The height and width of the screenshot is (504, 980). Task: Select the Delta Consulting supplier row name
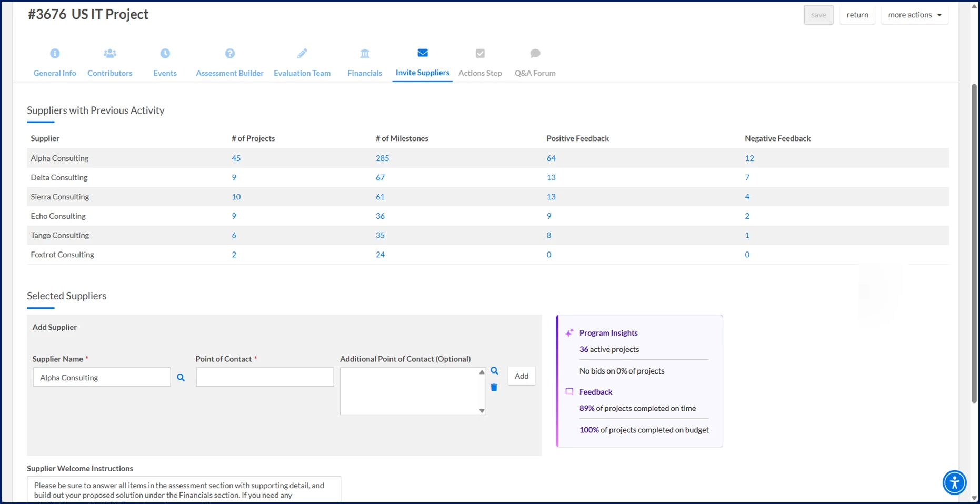[x=59, y=177]
